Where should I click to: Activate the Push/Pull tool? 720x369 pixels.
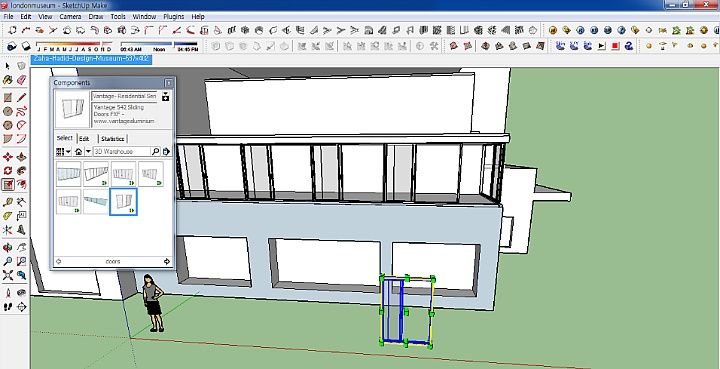pyautogui.click(x=22, y=157)
